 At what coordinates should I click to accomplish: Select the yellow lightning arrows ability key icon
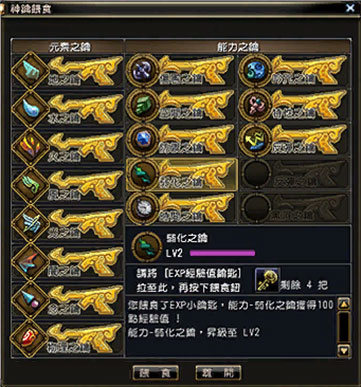click(255, 139)
